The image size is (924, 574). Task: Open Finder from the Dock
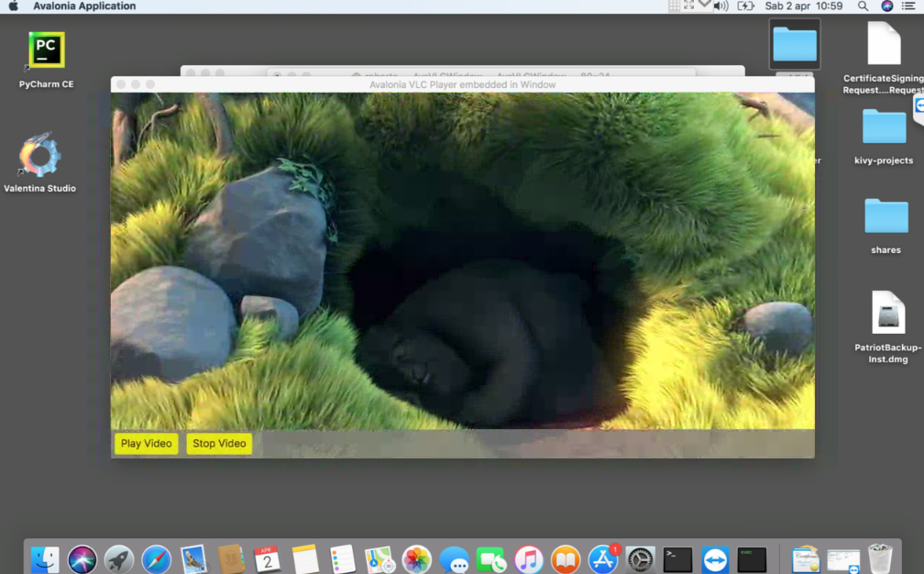[45, 558]
